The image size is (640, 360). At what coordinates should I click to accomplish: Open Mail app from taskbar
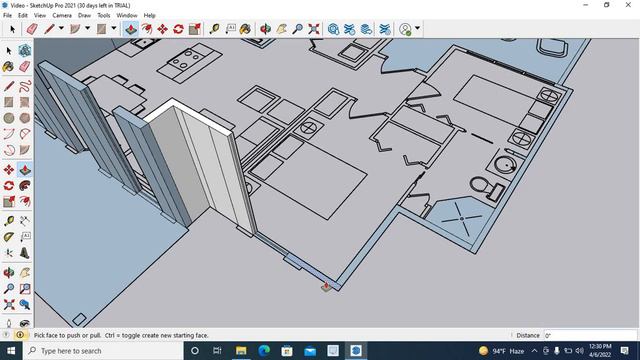tap(310, 351)
